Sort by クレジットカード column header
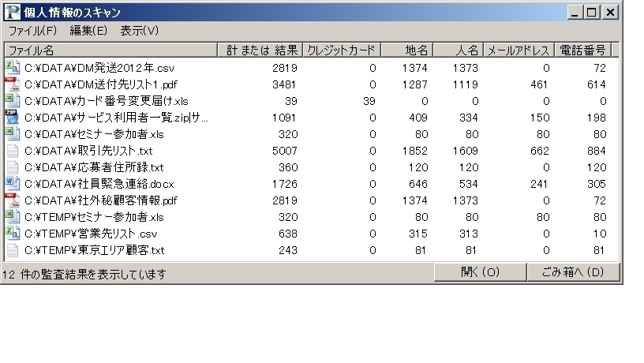 click(x=342, y=50)
